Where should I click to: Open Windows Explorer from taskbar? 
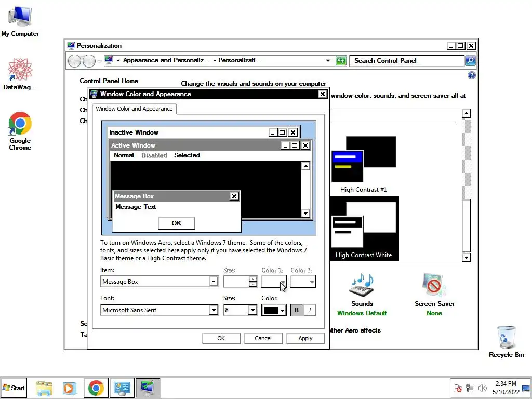(44, 388)
